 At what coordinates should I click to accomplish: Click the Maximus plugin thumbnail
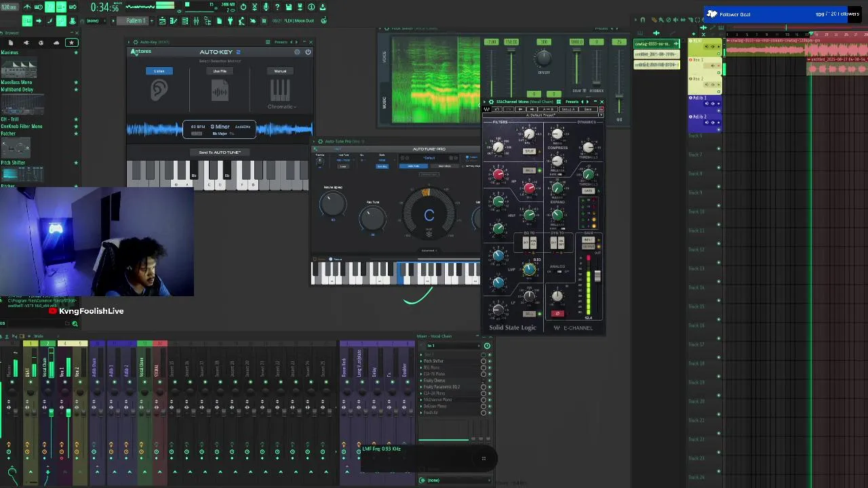19,68
